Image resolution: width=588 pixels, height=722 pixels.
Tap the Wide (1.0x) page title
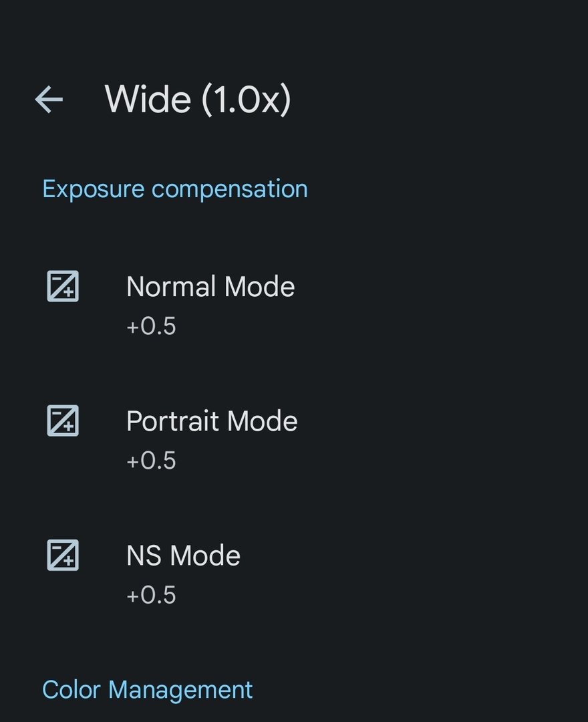point(198,100)
